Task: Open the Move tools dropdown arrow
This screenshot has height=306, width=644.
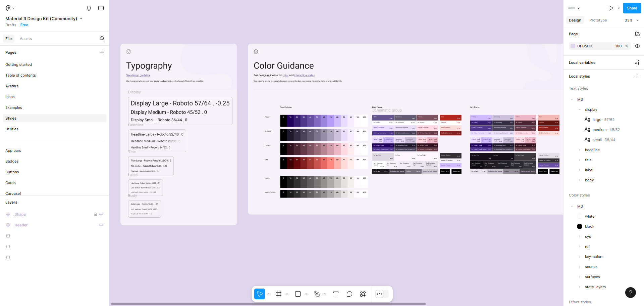Action: (268, 294)
